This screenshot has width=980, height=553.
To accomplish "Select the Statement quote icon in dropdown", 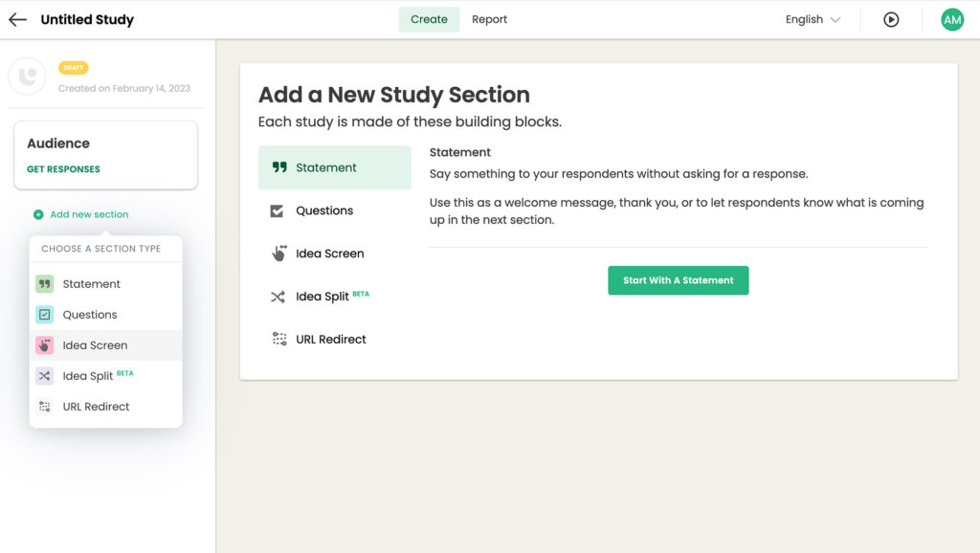I will pos(44,284).
